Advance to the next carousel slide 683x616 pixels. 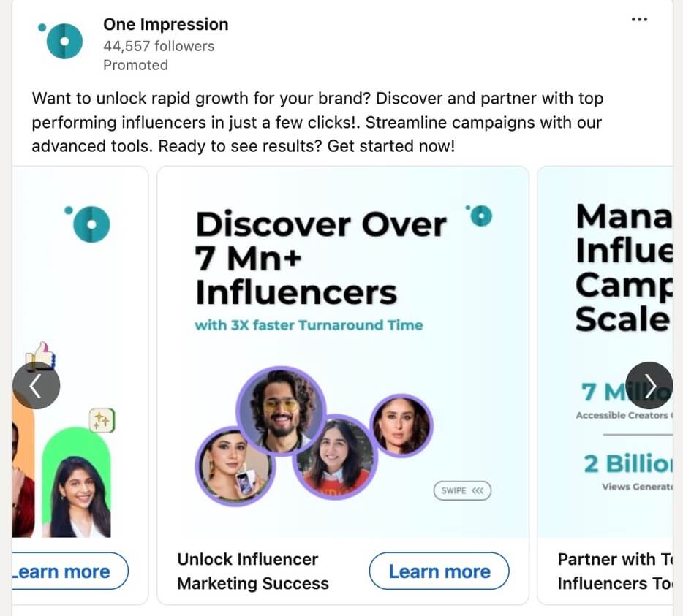click(x=649, y=385)
